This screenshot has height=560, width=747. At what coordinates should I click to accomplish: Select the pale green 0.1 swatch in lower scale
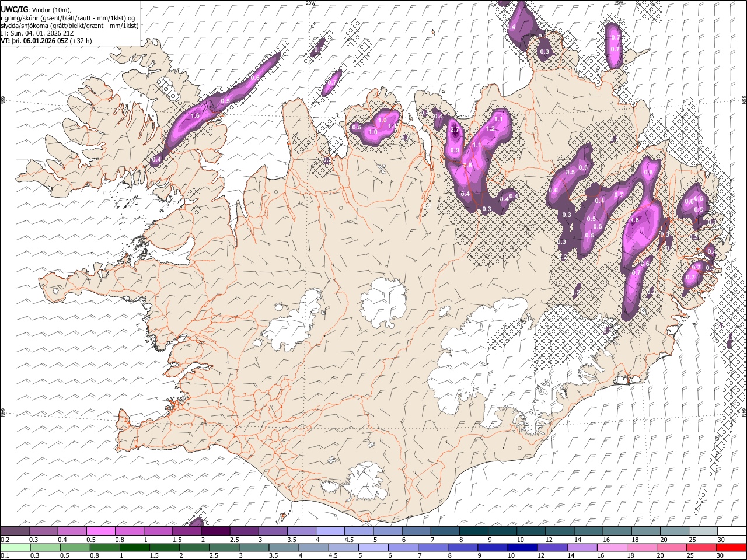tap(16, 548)
